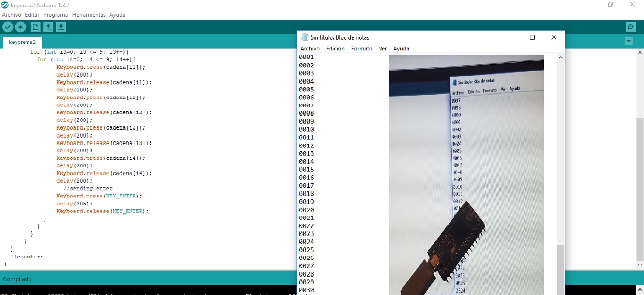Click line 0001 in Bloc de notas
The image size is (644, 295).
[x=306, y=57]
